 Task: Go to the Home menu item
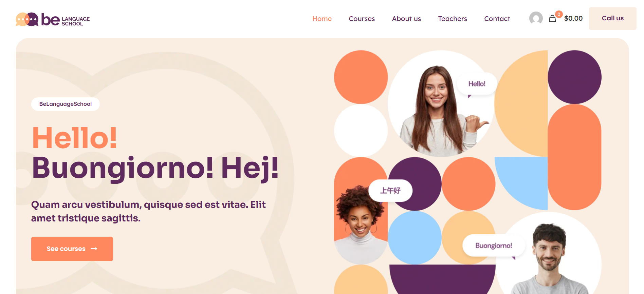[322, 19]
